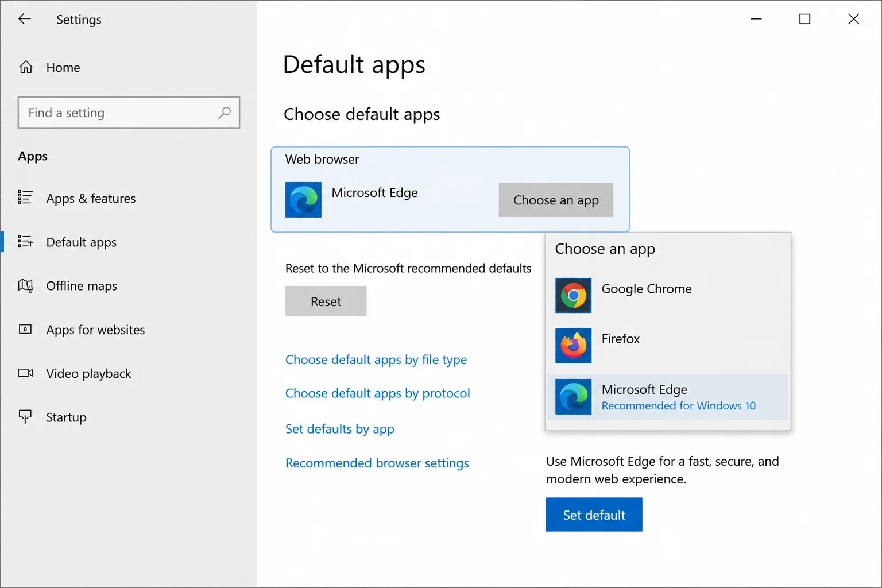Click the Video playback camera icon
Viewport: 882px width, 588px height.
point(25,373)
